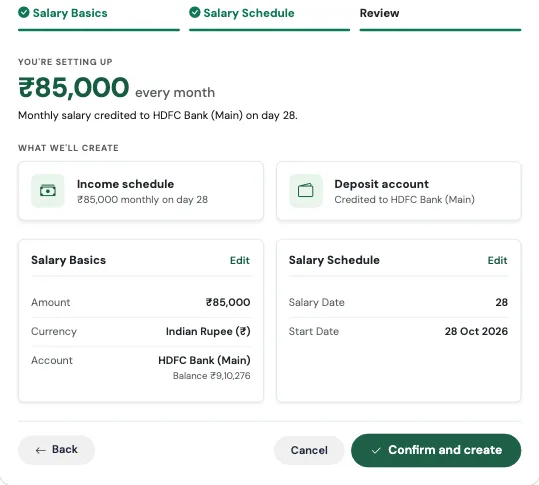The height and width of the screenshot is (485, 539).
Task: Click the Deposit account card title
Action: click(382, 184)
